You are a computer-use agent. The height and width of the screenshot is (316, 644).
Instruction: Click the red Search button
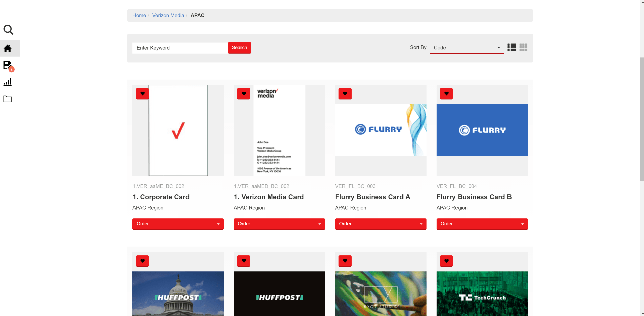[x=239, y=48]
